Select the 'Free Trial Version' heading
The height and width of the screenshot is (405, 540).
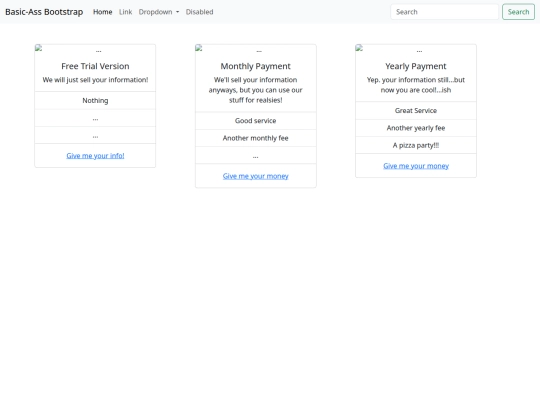pyautogui.click(x=95, y=66)
